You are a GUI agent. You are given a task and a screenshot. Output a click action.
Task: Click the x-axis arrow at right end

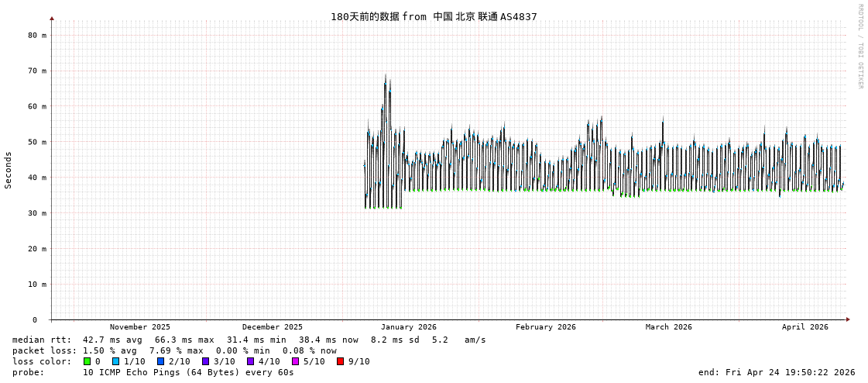click(x=848, y=319)
